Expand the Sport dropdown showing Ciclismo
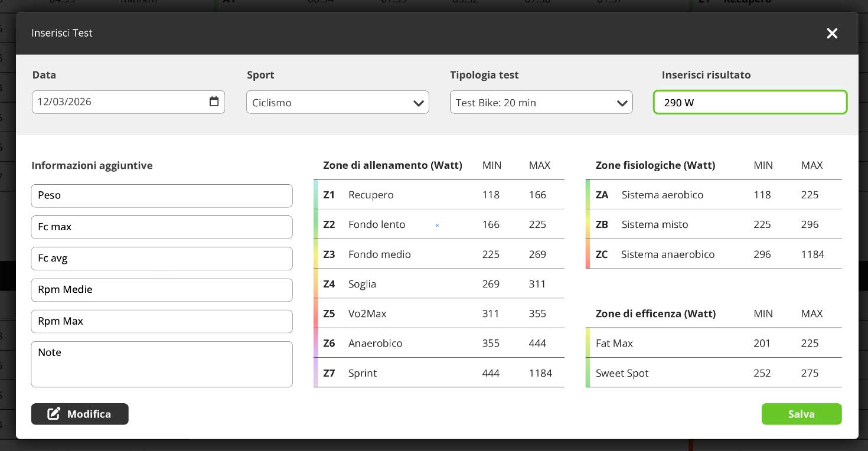This screenshot has height=451, width=868. tap(338, 102)
